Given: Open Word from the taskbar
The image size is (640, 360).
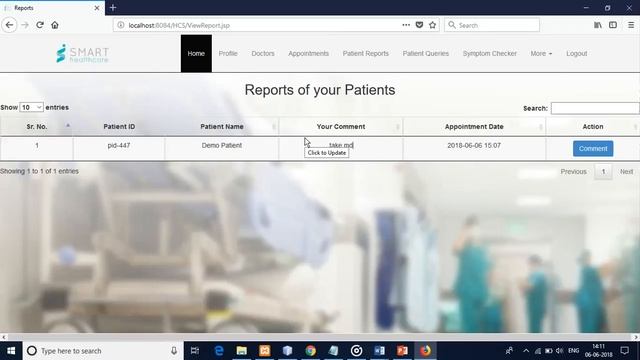Looking at the screenshot, I should pyautogui.click(x=379, y=351).
